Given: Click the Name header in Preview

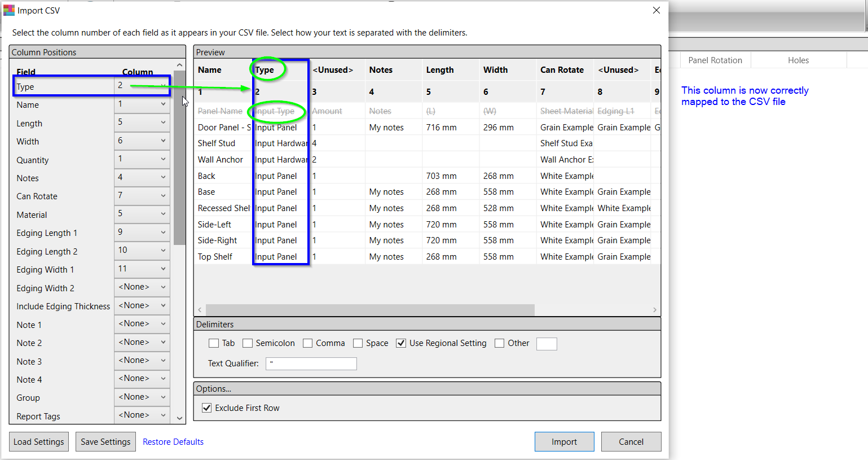Looking at the screenshot, I should [210, 70].
